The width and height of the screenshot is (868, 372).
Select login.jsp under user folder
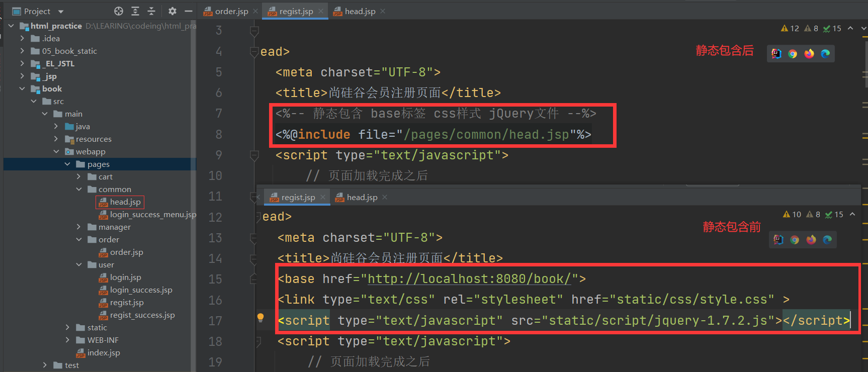click(x=120, y=277)
